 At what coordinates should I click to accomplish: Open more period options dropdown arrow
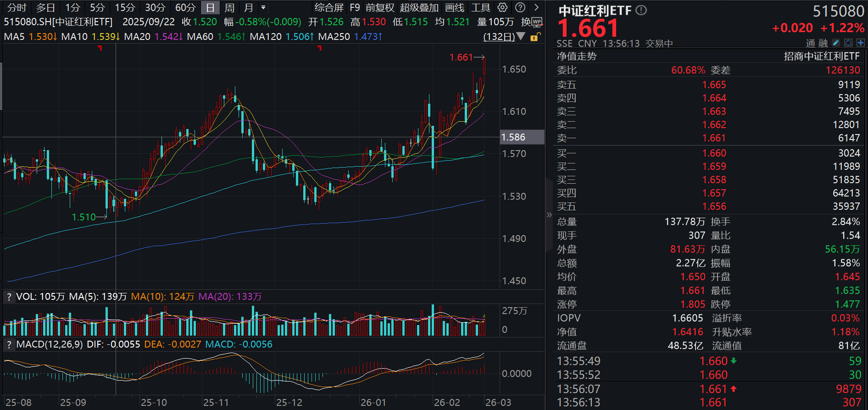[263, 8]
